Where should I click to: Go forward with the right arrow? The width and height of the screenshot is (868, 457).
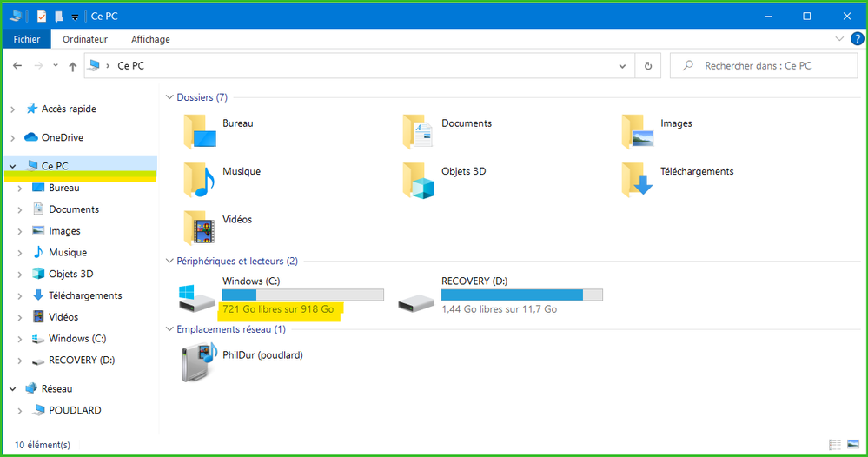(38, 66)
